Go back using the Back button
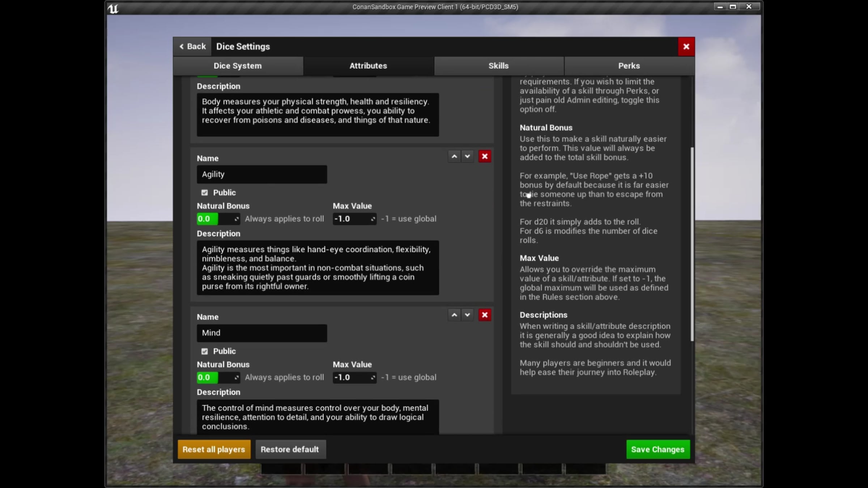Image resolution: width=868 pixels, height=488 pixels. click(x=192, y=47)
